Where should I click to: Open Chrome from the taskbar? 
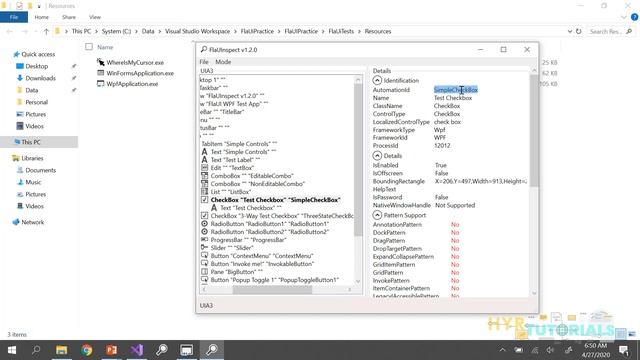[x=87, y=350]
